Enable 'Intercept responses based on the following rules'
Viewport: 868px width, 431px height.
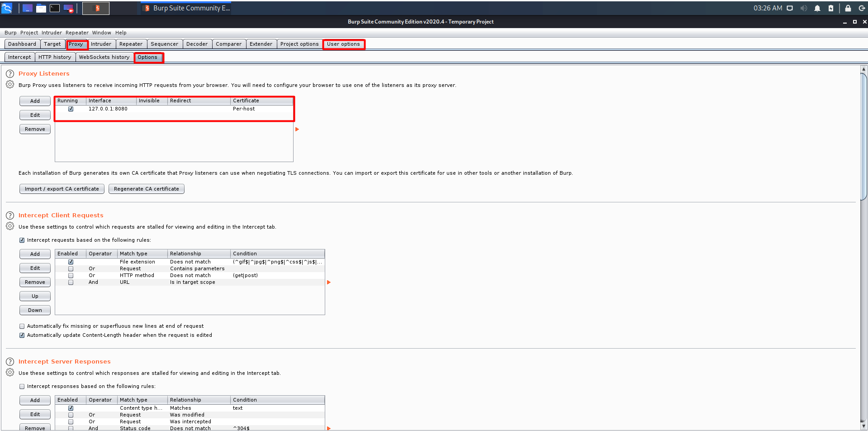(x=22, y=387)
